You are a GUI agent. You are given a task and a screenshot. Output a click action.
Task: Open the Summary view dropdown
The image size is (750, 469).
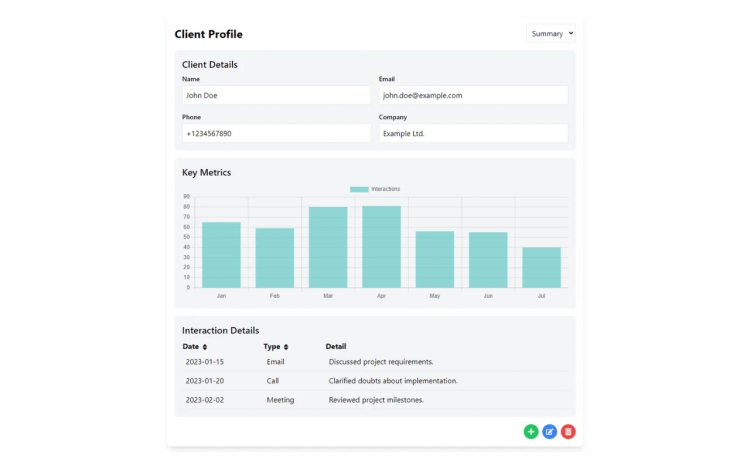[551, 33]
